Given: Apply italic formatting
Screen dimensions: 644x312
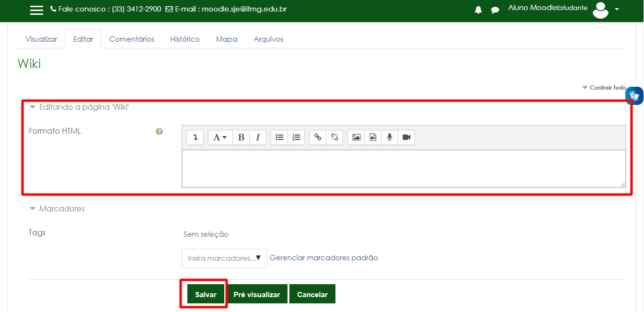Looking at the screenshot, I should coord(258,137).
